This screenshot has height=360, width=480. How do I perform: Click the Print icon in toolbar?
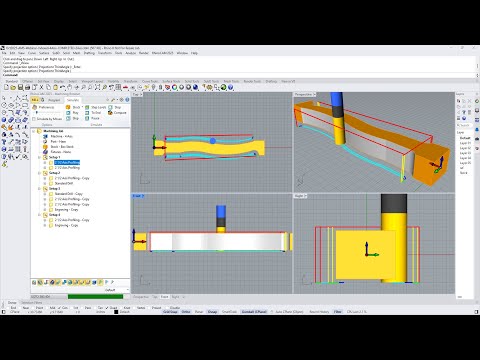[x=27, y=87]
